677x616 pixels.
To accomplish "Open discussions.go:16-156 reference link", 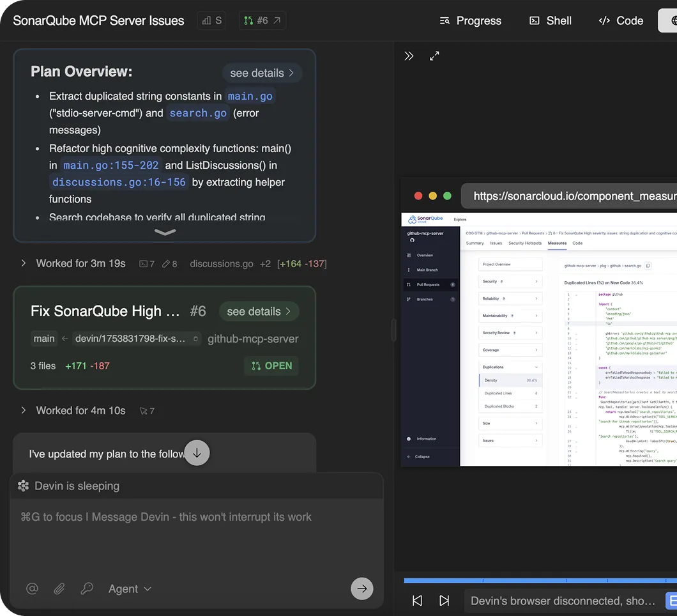I will pos(119,182).
